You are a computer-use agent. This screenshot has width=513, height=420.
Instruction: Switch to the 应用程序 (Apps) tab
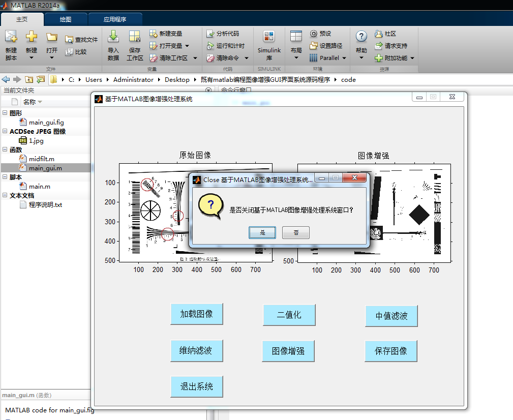pyautogui.click(x=115, y=19)
